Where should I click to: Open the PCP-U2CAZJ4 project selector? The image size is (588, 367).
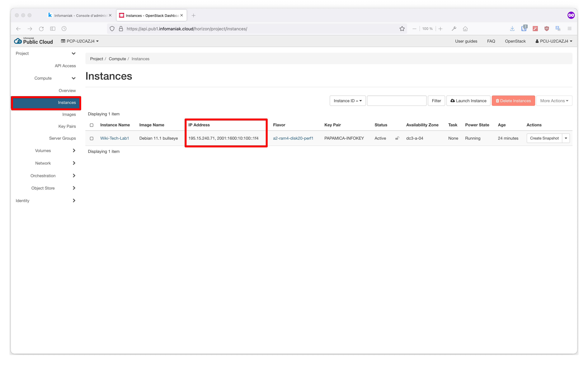(80, 41)
